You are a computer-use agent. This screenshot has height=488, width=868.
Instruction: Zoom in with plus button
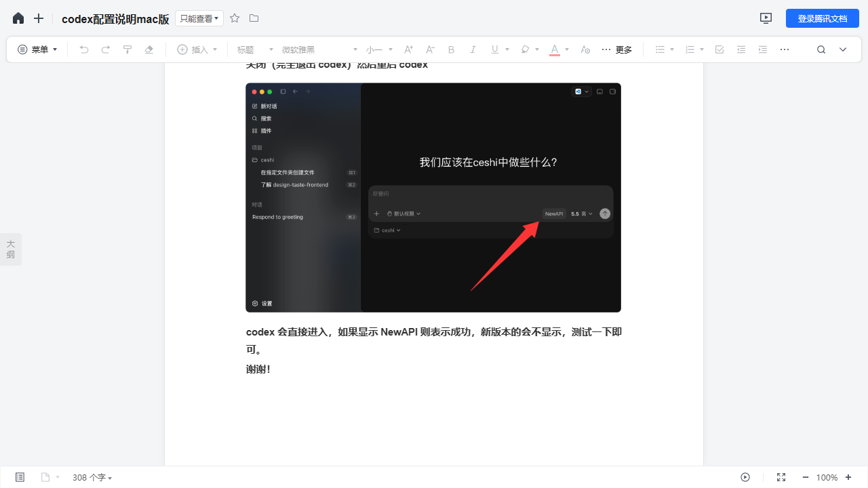coord(848,477)
